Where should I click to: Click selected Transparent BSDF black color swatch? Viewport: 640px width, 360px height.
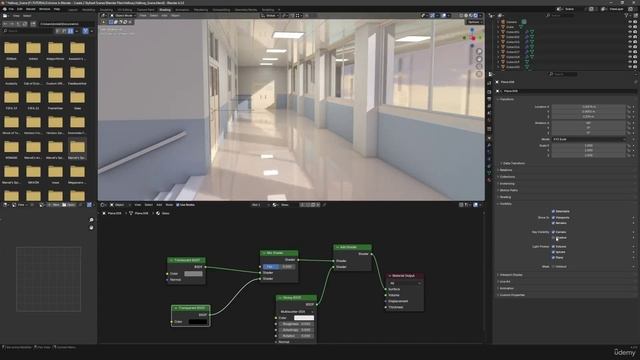198,322
